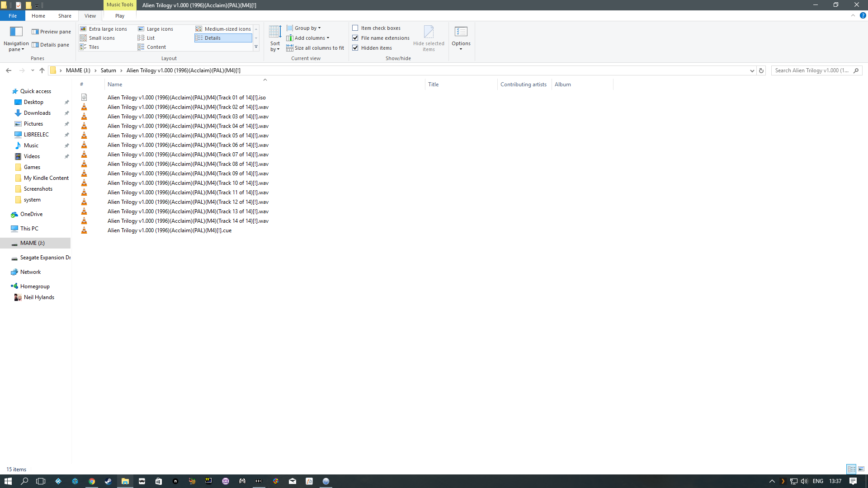The image size is (868, 488).
Task: Switch to details view in status bar
Action: [x=851, y=469]
